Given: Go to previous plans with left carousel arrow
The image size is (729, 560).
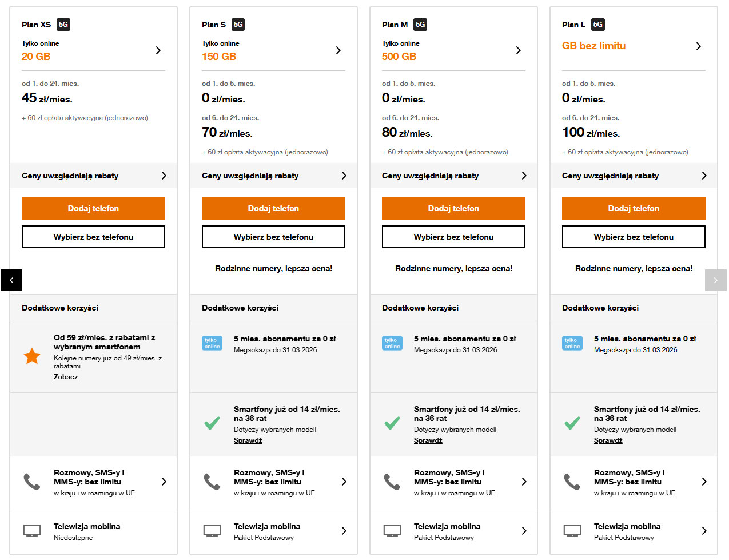Looking at the screenshot, I should 11,280.
